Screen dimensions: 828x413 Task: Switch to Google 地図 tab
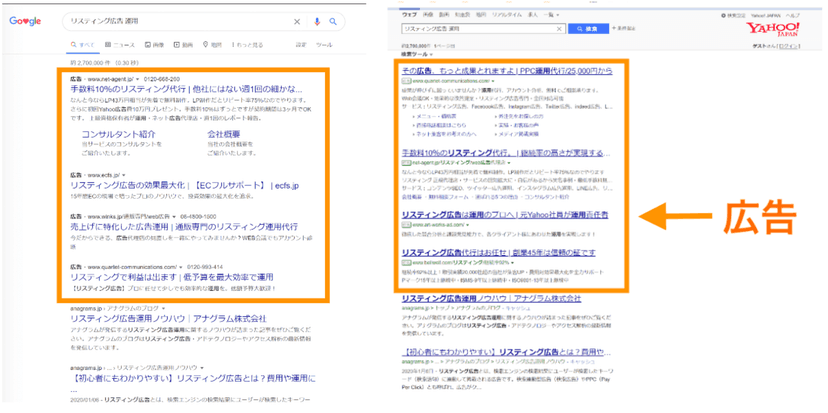[212, 45]
